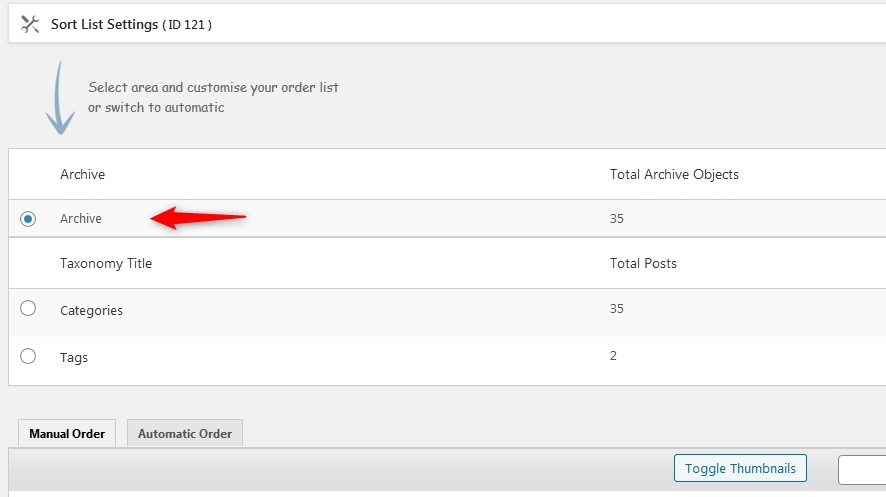This screenshot has width=886, height=497.
Task: Click the Categories taxonomy label
Action: click(92, 311)
